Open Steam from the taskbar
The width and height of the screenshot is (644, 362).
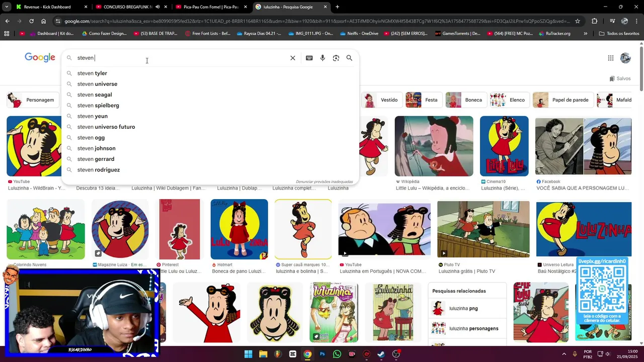[381, 354]
